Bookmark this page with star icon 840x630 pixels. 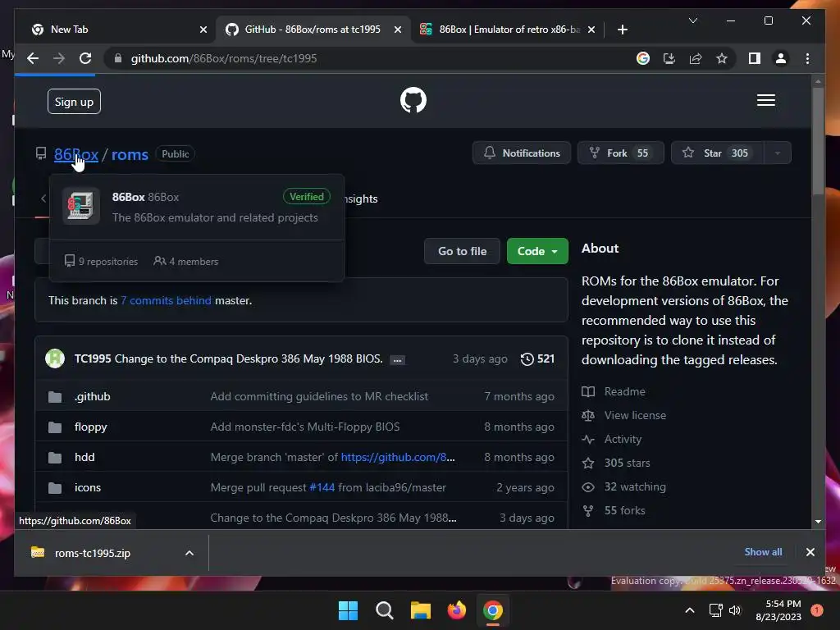722,58
